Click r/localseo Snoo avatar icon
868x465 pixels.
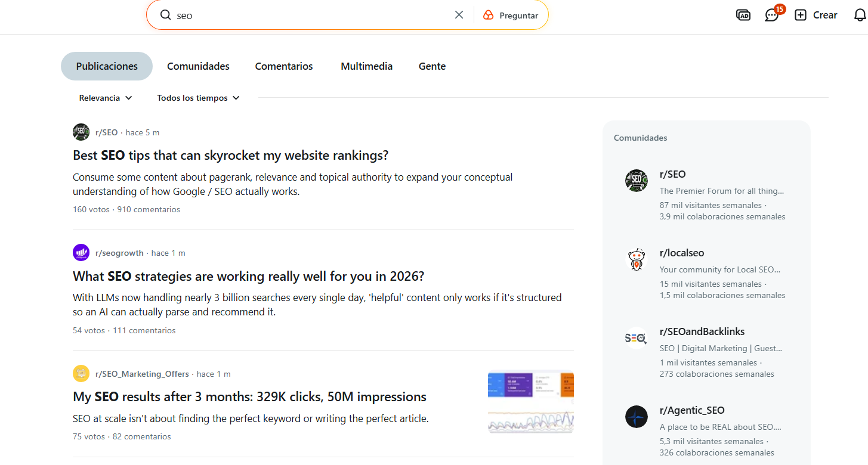[637, 259]
